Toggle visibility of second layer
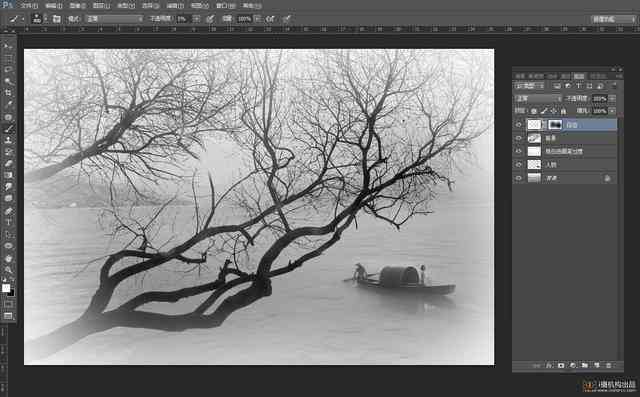Viewport: 640px width, 397px height. pos(519,138)
